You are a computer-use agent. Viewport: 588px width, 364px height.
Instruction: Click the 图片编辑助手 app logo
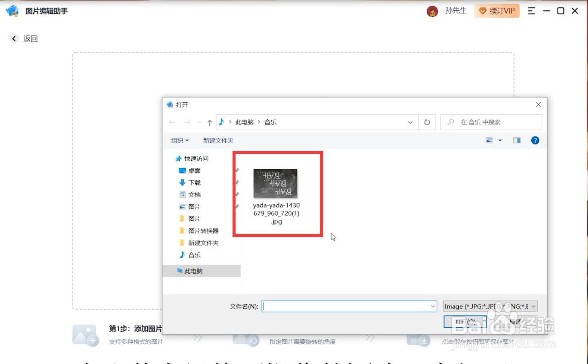(12, 11)
